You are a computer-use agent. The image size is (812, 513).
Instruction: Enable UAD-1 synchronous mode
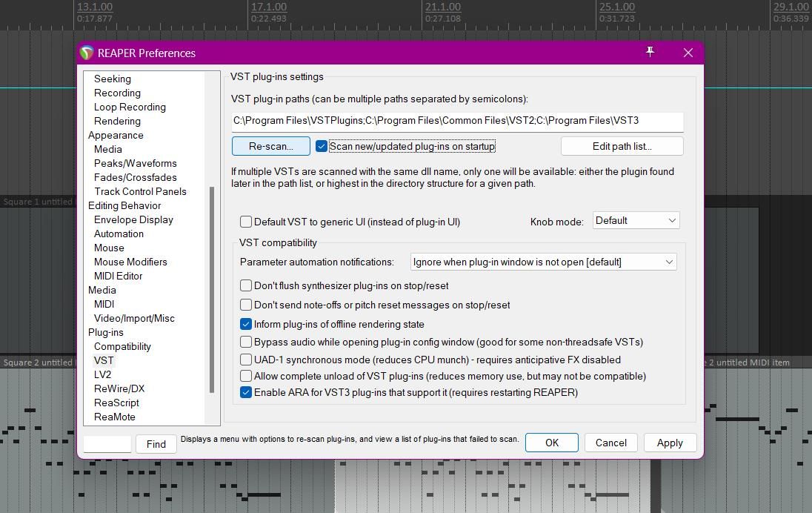coord(245,360)
